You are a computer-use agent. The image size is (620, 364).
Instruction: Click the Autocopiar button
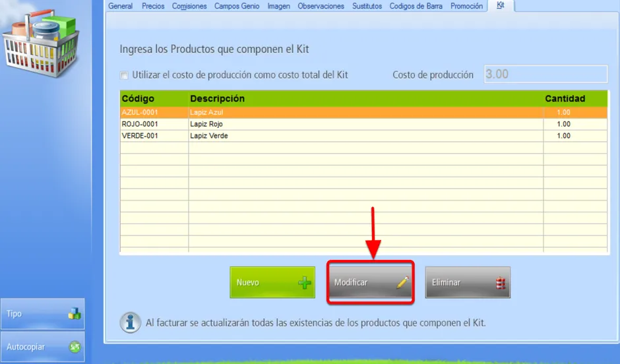click(43, 347)
